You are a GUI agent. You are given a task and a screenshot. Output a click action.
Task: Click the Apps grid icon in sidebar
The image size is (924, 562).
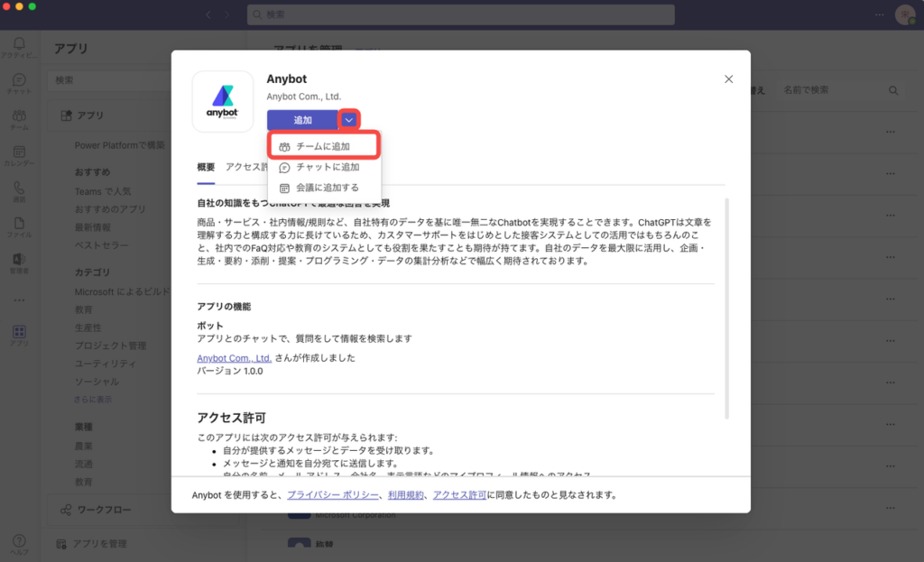19,335
